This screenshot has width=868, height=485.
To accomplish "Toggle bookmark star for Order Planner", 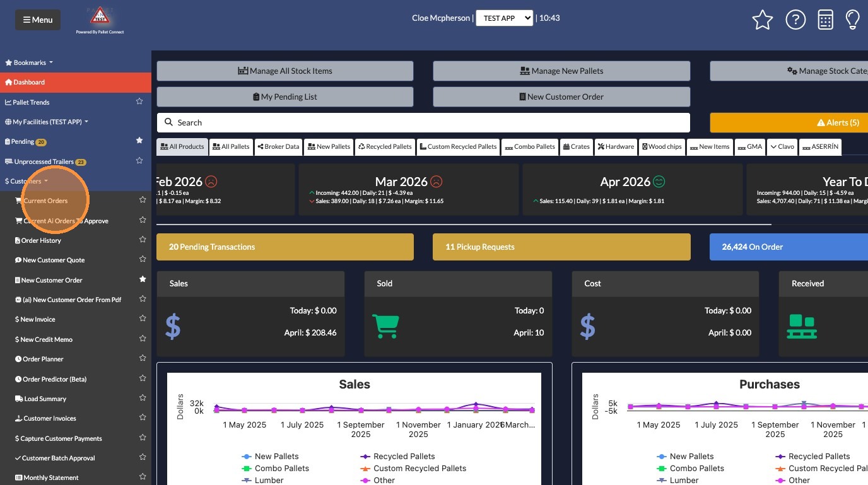I will 143,359.
